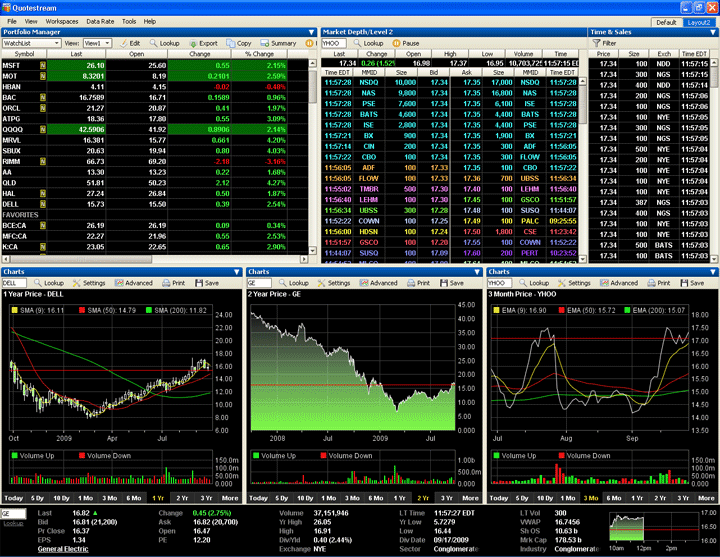Switch to the Layout2 tab
Viewport: 720px width, 557px height.
700,21
